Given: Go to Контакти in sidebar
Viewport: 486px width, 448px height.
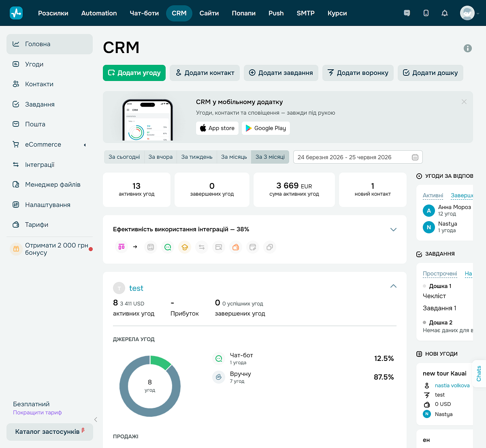Looking at the screenshot, I should pyautogui.click(x=49, y=84).
